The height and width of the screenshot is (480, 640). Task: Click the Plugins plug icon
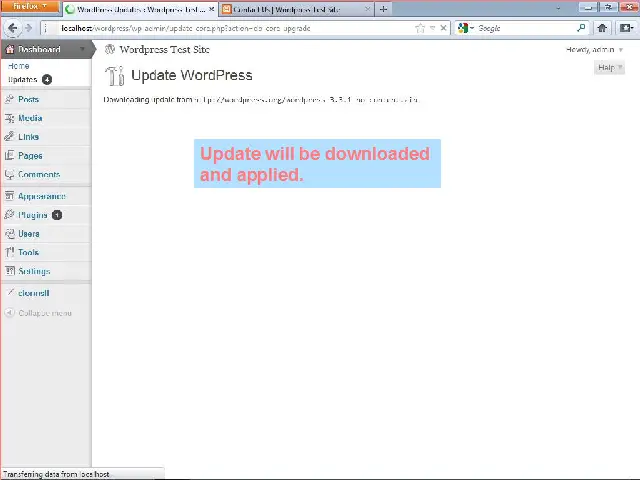[x=9, y=215]
